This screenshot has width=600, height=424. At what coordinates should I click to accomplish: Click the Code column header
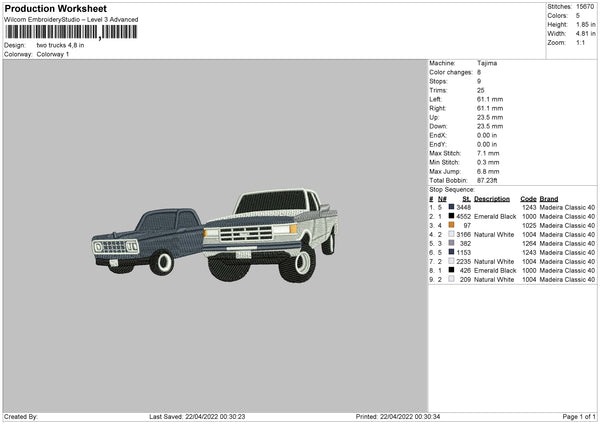pyautogui.click(x=528, y=198)
